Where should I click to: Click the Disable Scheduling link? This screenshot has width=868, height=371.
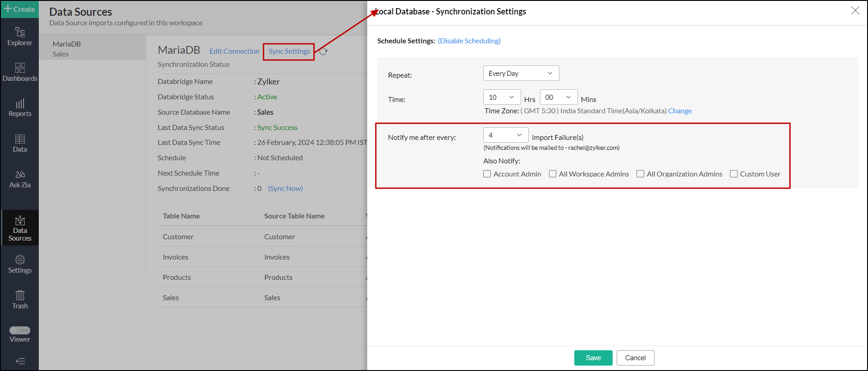coord(469,41)
